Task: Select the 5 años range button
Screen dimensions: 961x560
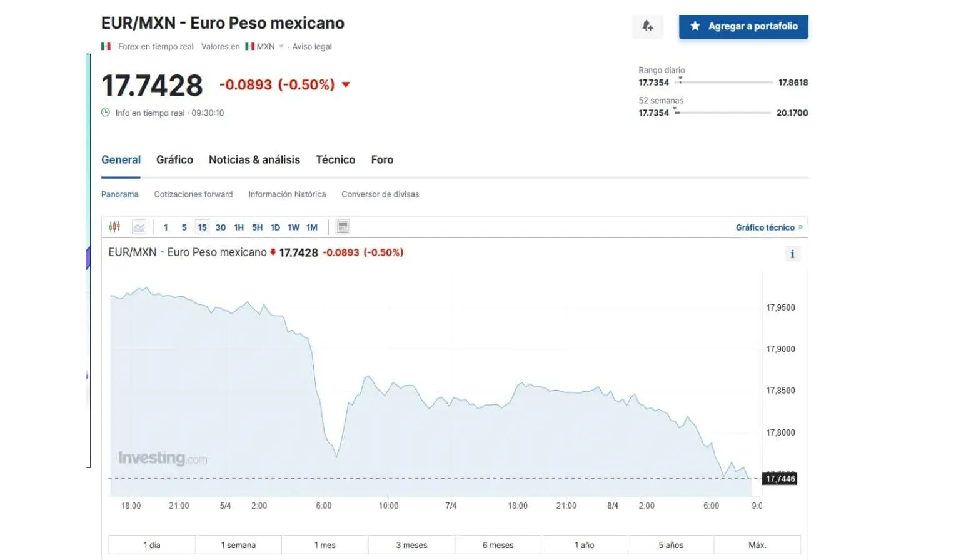Action: pyautogui.click(x=671, y=545)
